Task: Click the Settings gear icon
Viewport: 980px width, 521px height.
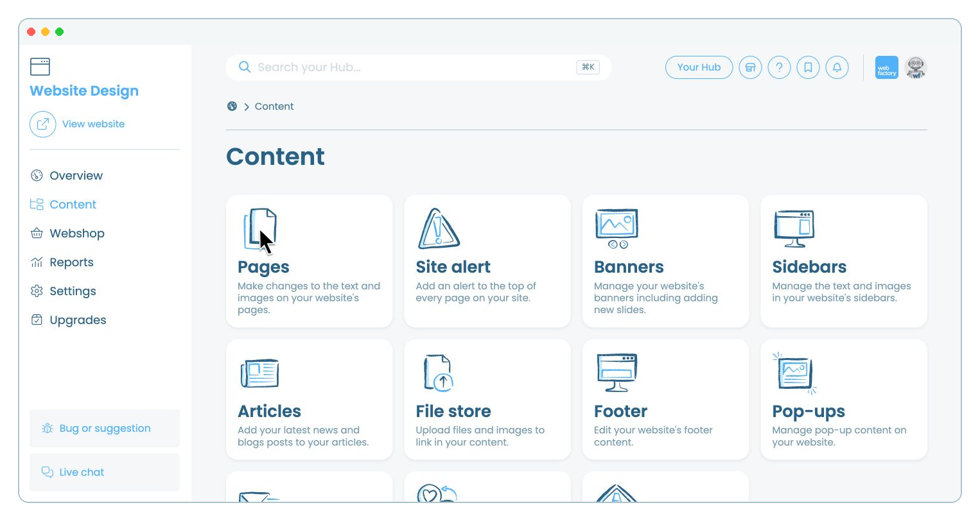Action: [37, 291]
